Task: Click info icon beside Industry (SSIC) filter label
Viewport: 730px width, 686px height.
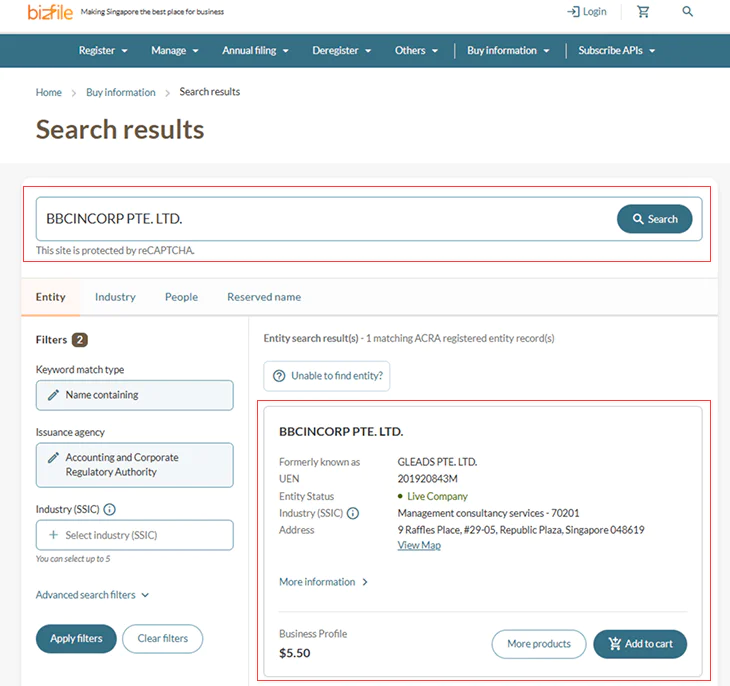Action: [x=109, y=509]
